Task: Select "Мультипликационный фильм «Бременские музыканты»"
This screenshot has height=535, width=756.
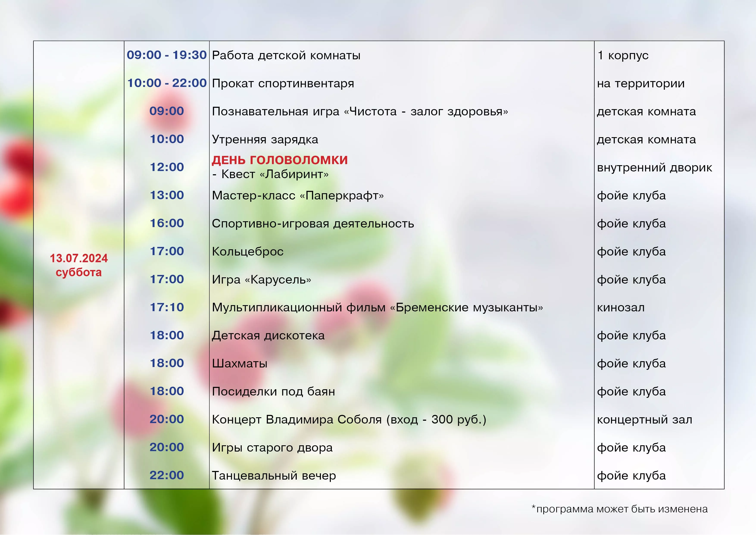Action: tap(377, 307)
